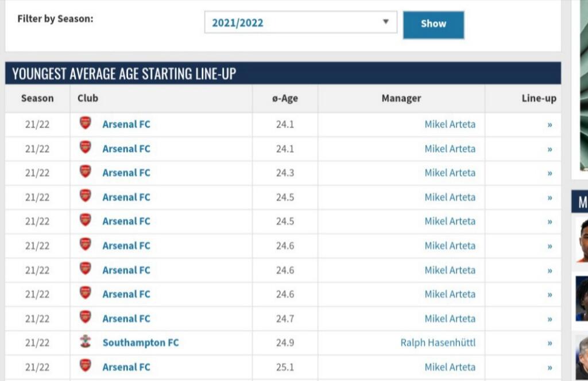The image size is (588, 381).
Task: Click Arsenal crest in first 24.1 row
Action: (x=85, y=123)
